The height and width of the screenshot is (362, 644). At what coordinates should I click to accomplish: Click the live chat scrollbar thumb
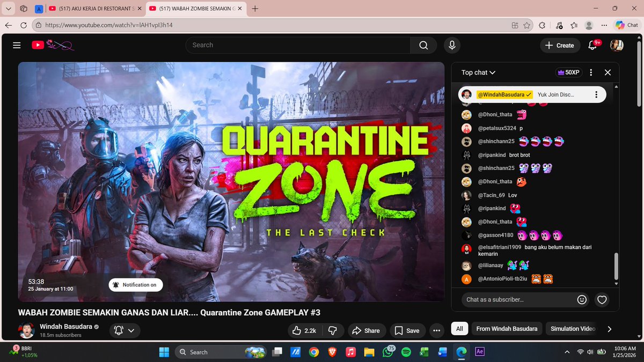coord(616,266)
